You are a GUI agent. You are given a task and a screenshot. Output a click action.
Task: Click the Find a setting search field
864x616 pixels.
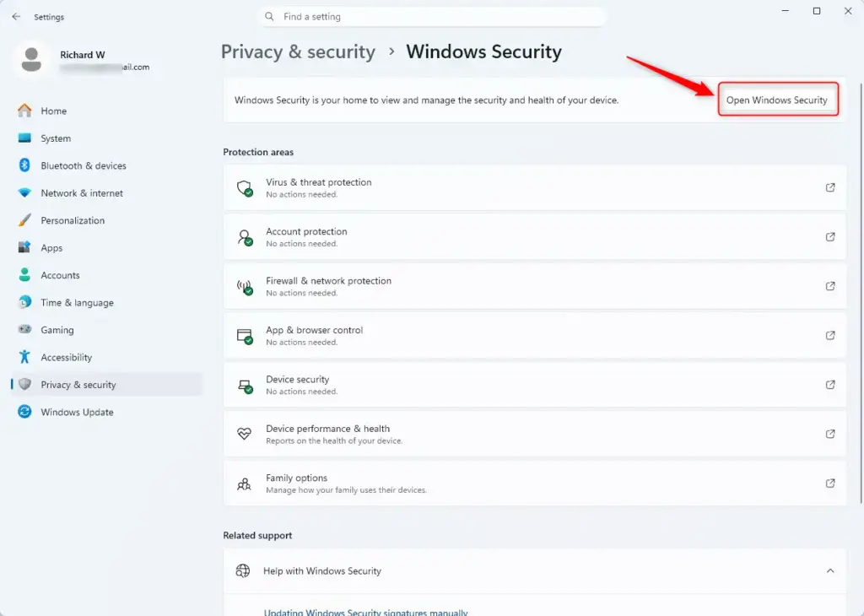point(432,17)
